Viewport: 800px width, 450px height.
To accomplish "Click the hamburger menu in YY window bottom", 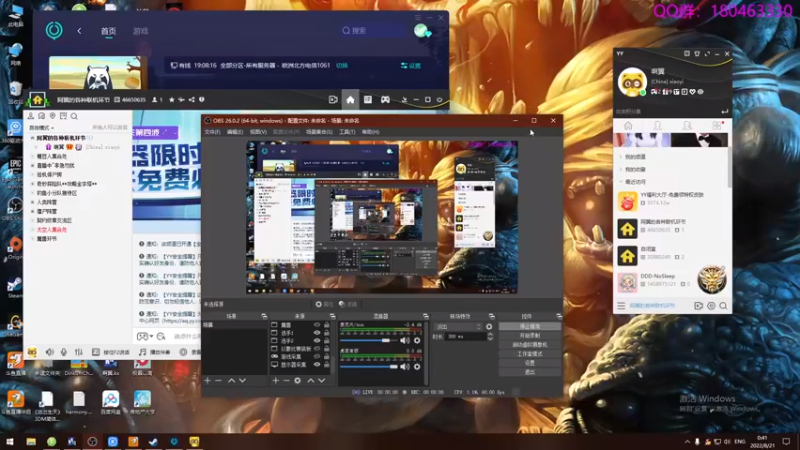I will [x=621, y=306].
